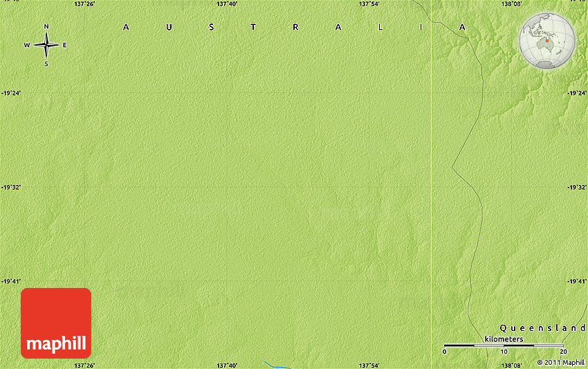Click the left -19°41' latitude label
The height and width of the screenshot is (369, 588).
pyautogui.click(x=11, y=281)
